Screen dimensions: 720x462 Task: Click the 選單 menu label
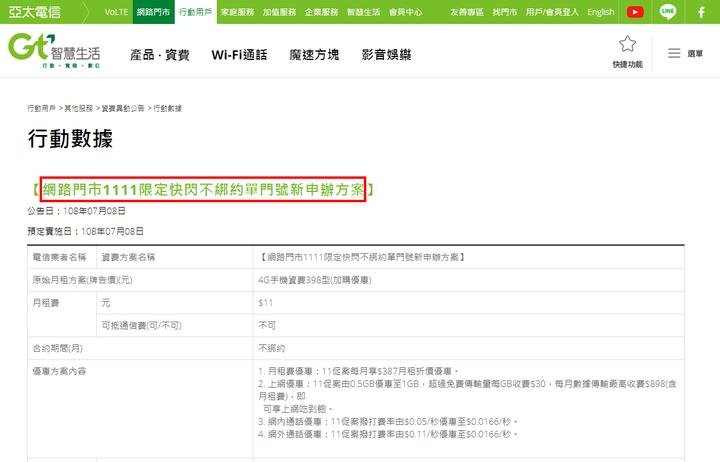(695, 54)
